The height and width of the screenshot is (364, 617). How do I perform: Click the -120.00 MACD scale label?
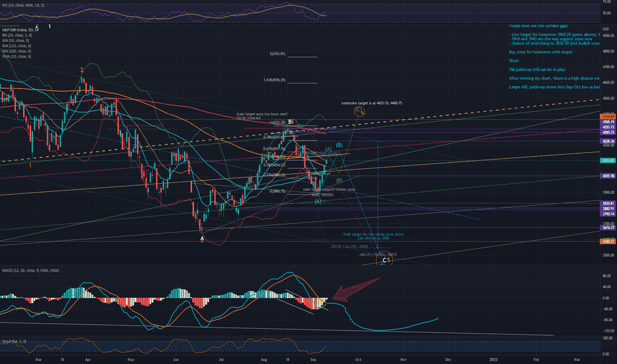607,331
